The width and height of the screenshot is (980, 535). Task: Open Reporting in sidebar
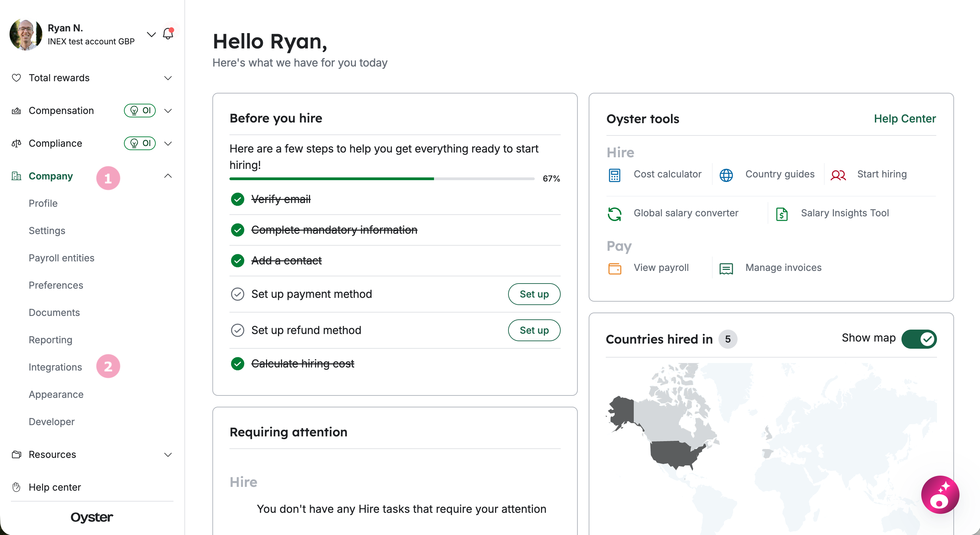coord(50,340)
